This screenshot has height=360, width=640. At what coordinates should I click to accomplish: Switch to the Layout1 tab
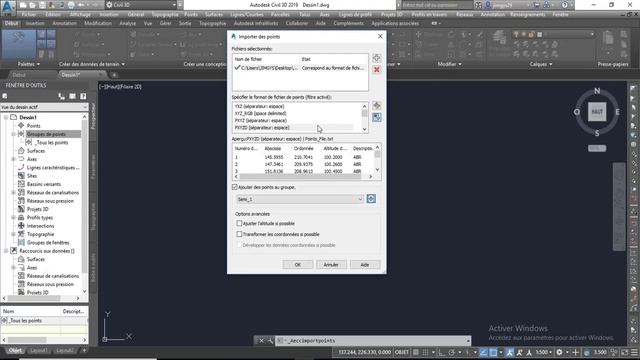[39, 351]
